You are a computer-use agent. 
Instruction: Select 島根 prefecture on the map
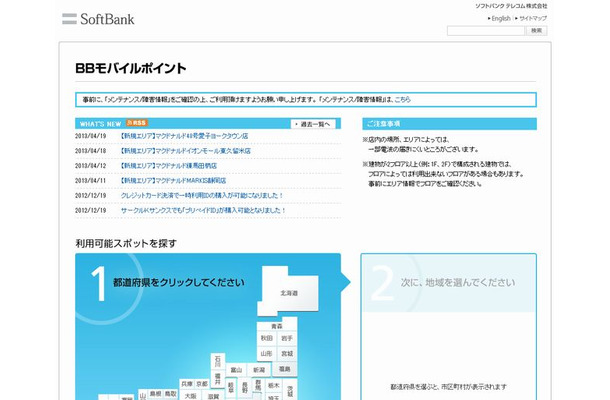[156, 394]
